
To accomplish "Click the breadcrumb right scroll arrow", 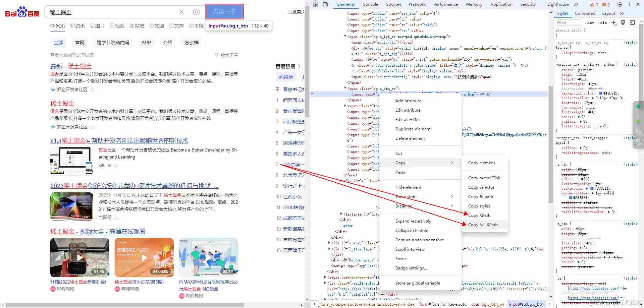I will click(x=550, y=304).
